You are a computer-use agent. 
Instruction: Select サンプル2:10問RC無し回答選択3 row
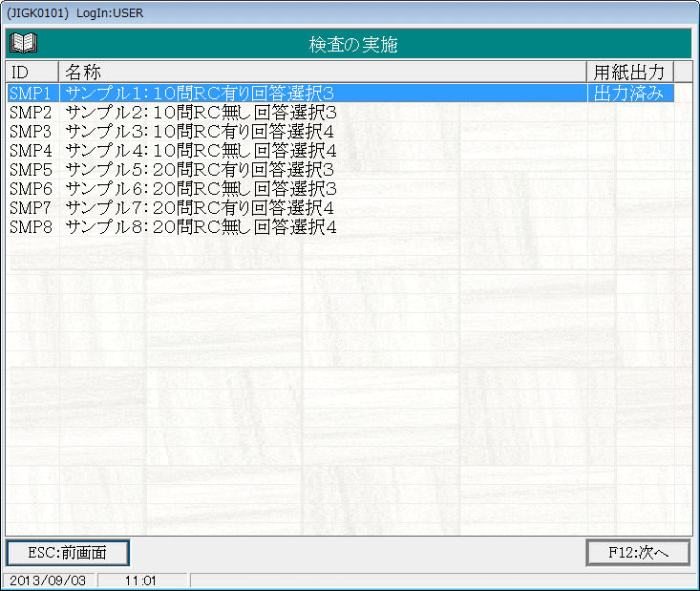point(341,113)
